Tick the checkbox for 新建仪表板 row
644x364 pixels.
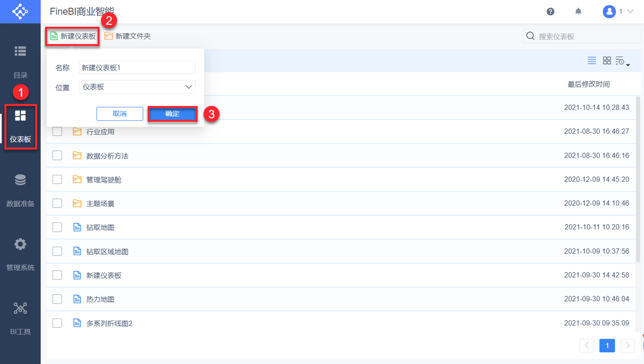pos(57,275)
